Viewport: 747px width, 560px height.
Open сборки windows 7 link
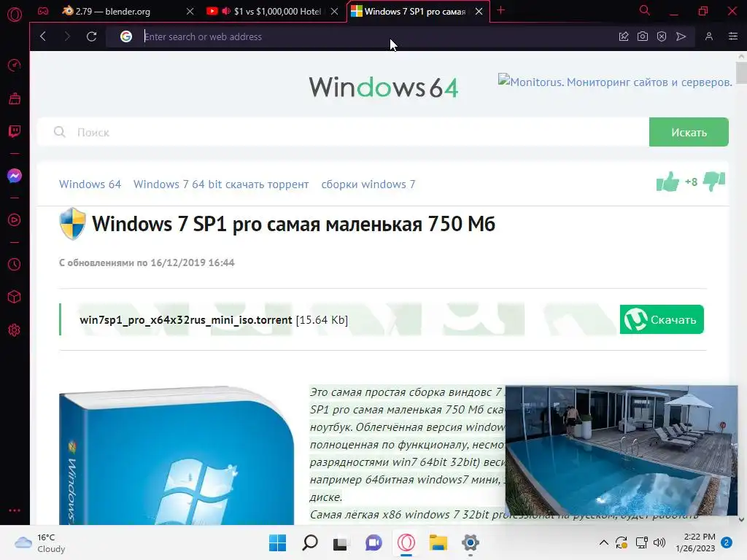coord(368,184)
